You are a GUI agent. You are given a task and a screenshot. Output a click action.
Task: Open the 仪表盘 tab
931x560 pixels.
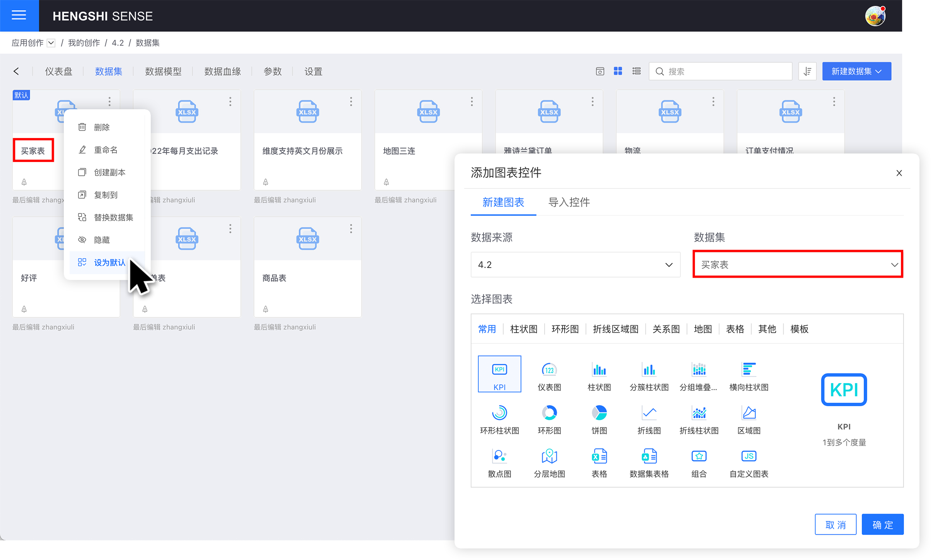(58, 71)
